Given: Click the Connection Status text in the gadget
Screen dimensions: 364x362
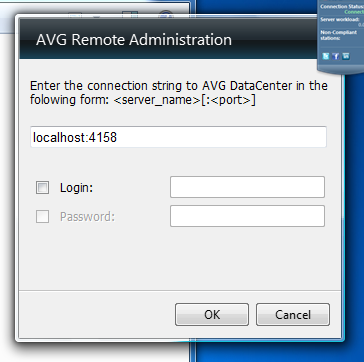Looking at the screenshot, I should [342, 6].
